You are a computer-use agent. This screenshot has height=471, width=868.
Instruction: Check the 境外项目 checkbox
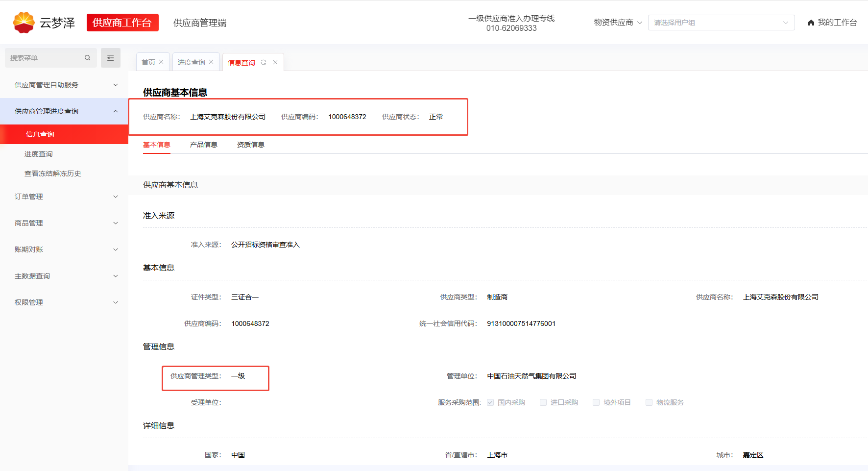point(596,402)
